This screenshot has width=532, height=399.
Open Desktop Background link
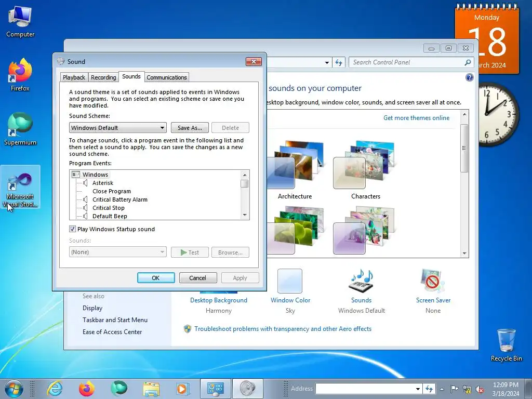click(219, 300)
